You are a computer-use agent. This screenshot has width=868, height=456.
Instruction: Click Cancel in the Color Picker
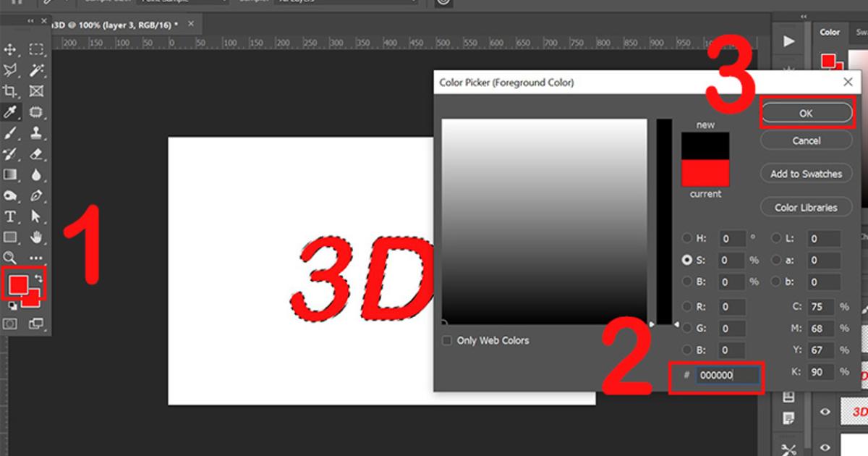click(x=806, y=140)
